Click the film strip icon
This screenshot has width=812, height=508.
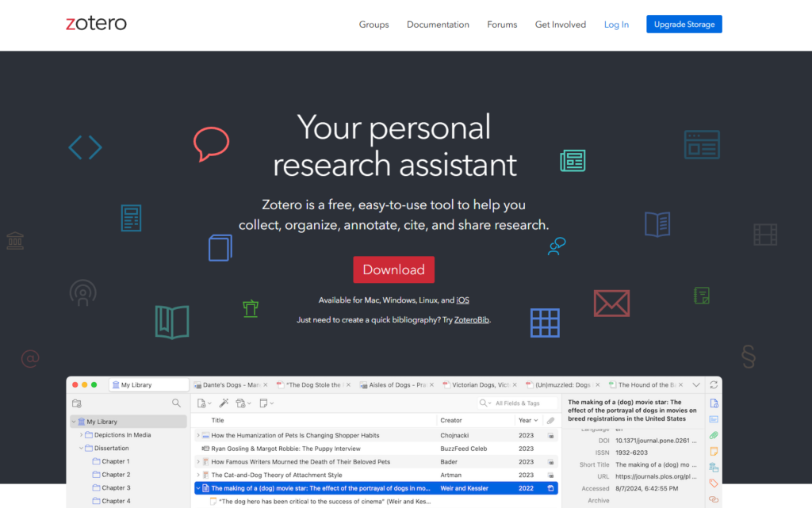(765, 235)
